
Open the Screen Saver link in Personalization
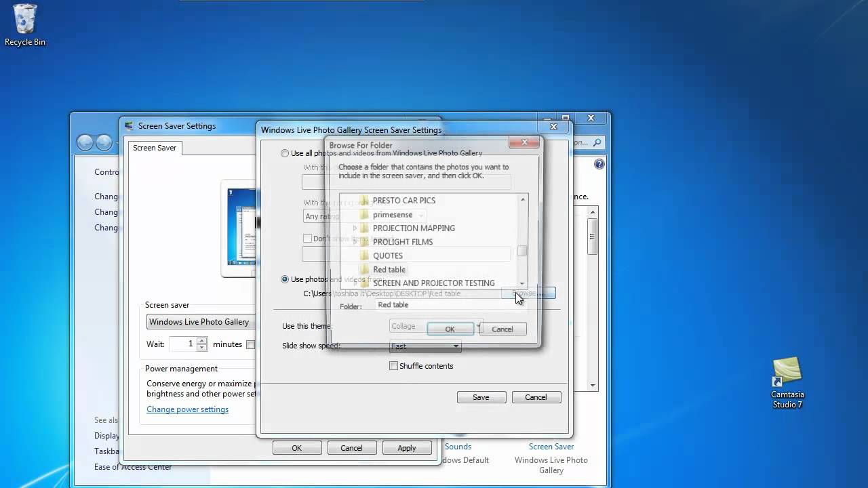551,447
